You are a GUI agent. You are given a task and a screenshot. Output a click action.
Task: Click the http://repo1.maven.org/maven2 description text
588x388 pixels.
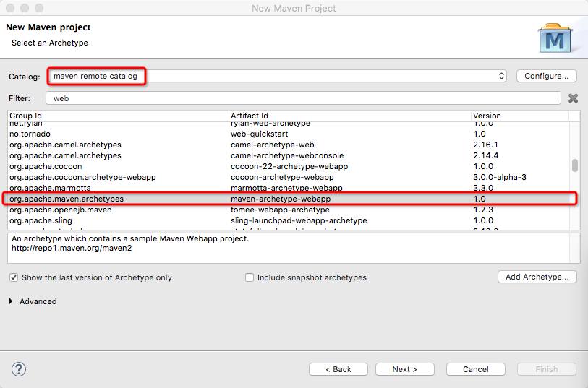click(x=72, y=248)
